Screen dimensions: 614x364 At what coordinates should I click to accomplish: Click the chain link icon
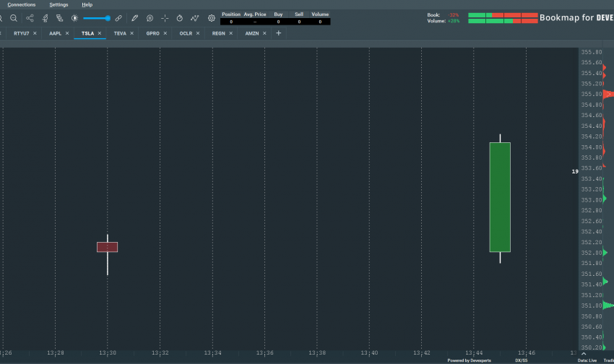118,18
